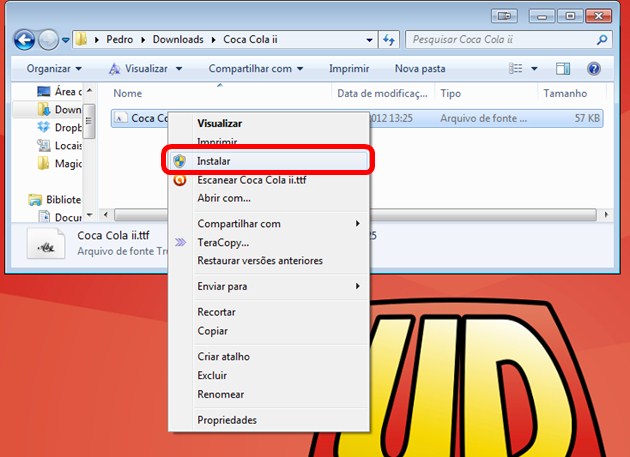Click navigation pane scroll down arrow
Screen dimensions: 630x457
pos(90,215)
